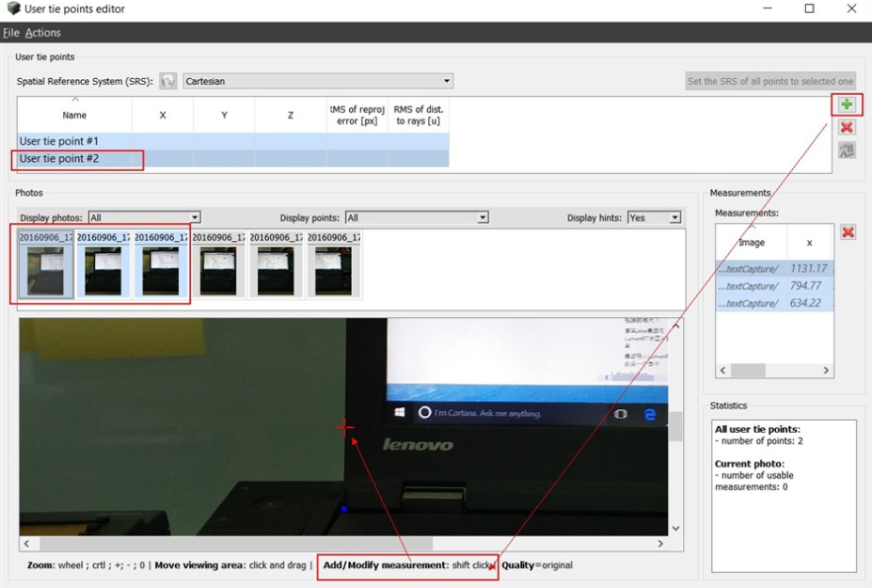The image size is (872, 588).
Task: Click the photo viewer horizontal scrollbar
Action: click(x=235, y=544)
